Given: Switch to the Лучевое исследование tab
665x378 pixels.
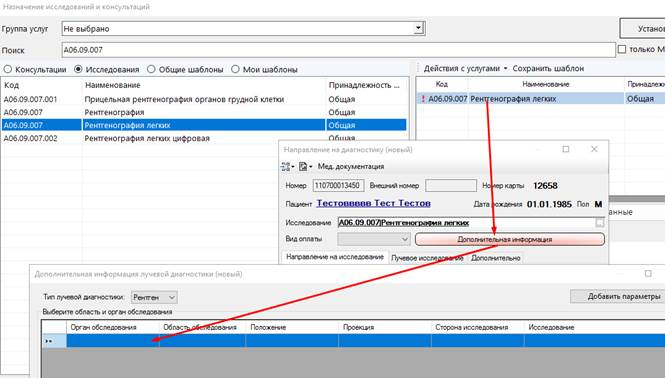Looking at the screenshot, I should (427, 258).
